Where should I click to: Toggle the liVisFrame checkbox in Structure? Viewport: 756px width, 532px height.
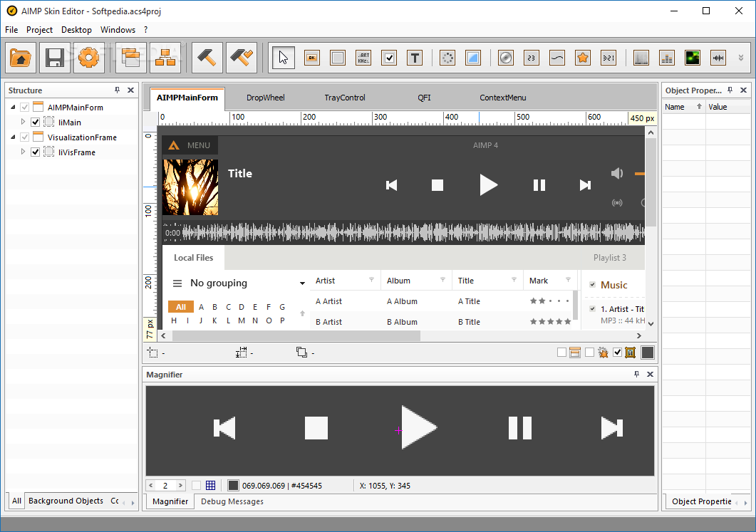[35, 152]
